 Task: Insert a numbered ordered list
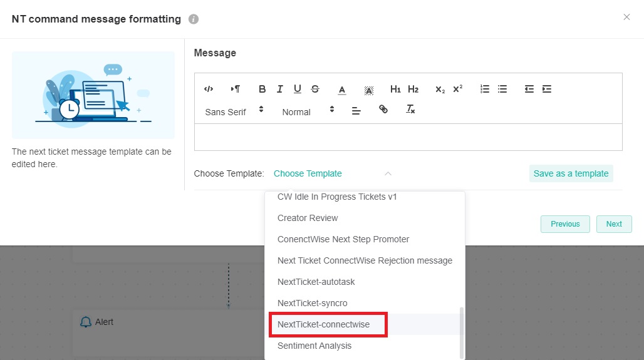tap(485, 89)
